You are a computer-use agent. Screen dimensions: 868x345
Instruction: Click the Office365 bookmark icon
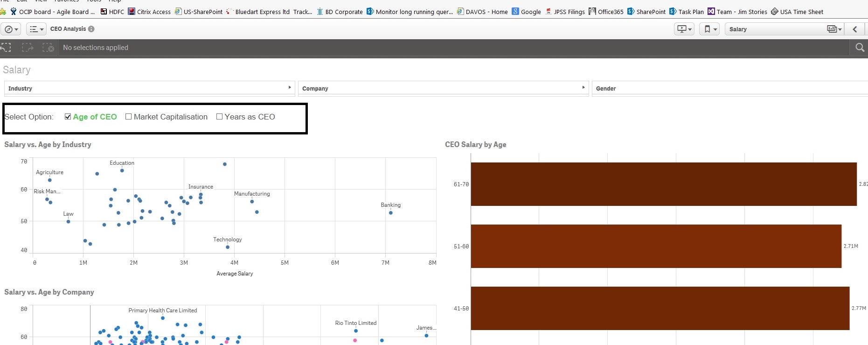point(592,11)
